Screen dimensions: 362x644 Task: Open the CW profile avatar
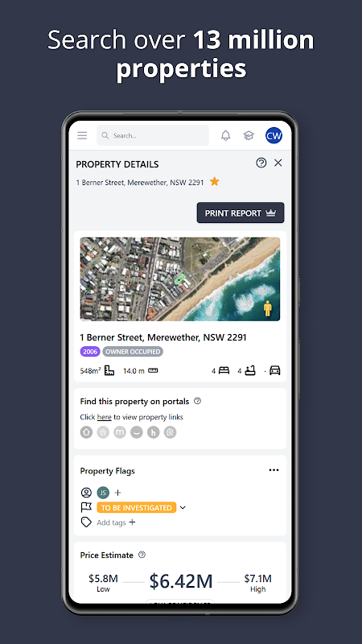click(x=274, y=135)
